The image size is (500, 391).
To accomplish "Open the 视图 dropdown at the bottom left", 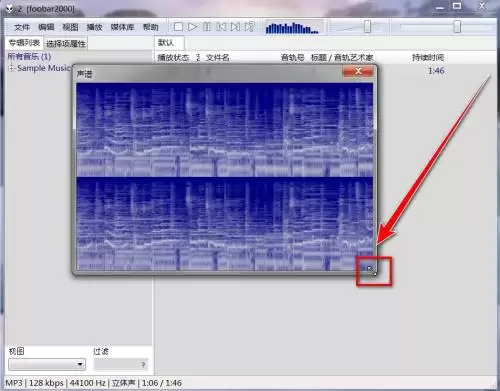I will click(x=47, y=364).
